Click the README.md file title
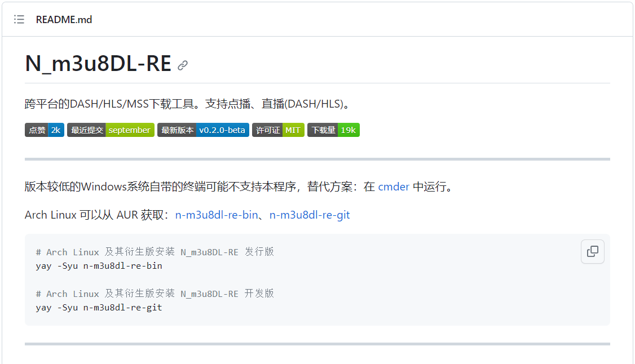 (x=64, y=19)
